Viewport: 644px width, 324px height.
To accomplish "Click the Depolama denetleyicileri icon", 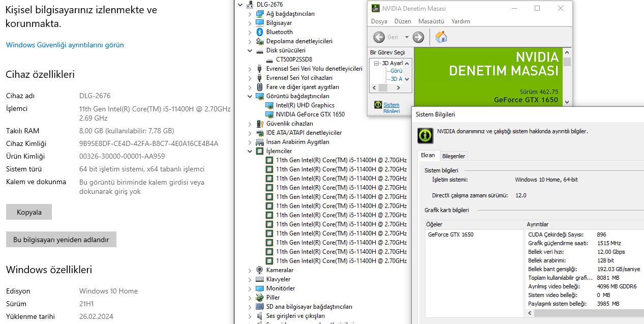I will coord(260,41).
